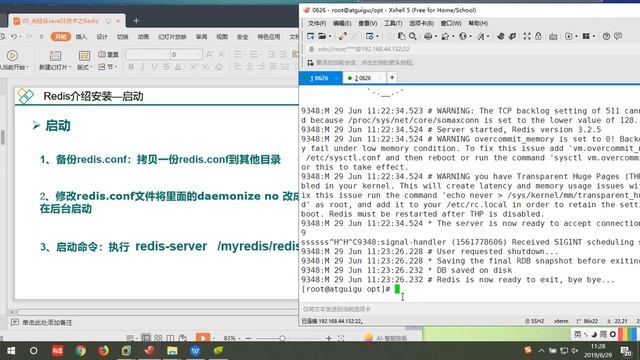Viewport: 640px width, 360px height.
Task: Click WPS undo icon
Action: 14,37
